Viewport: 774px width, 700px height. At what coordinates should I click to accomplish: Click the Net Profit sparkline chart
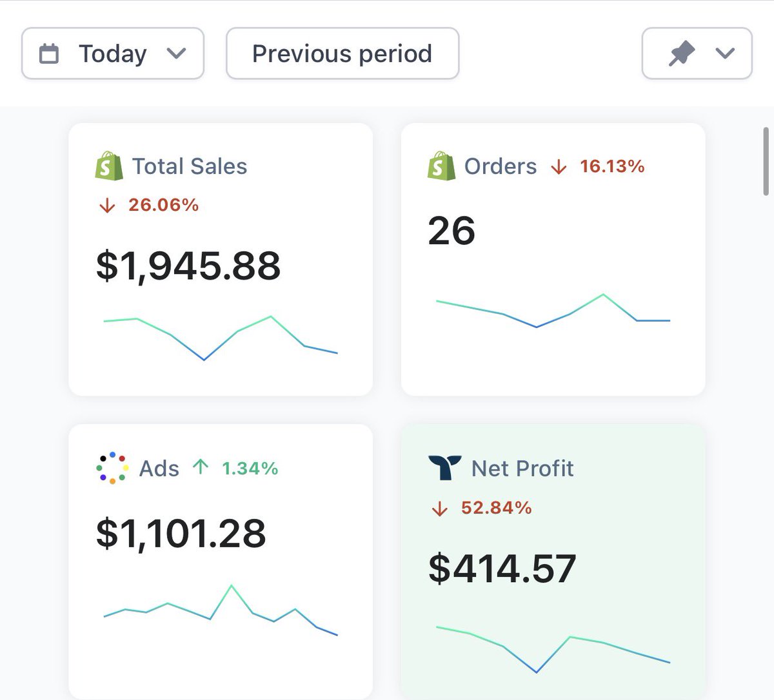553,649
